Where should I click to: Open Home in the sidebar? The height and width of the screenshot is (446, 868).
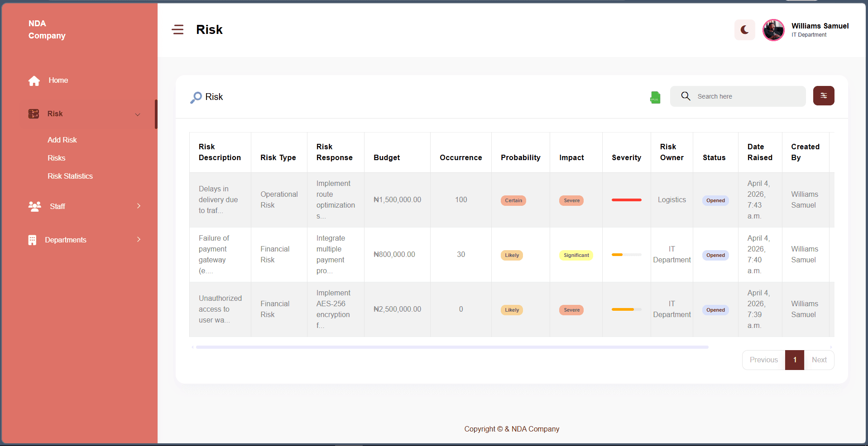pos(58,80)
